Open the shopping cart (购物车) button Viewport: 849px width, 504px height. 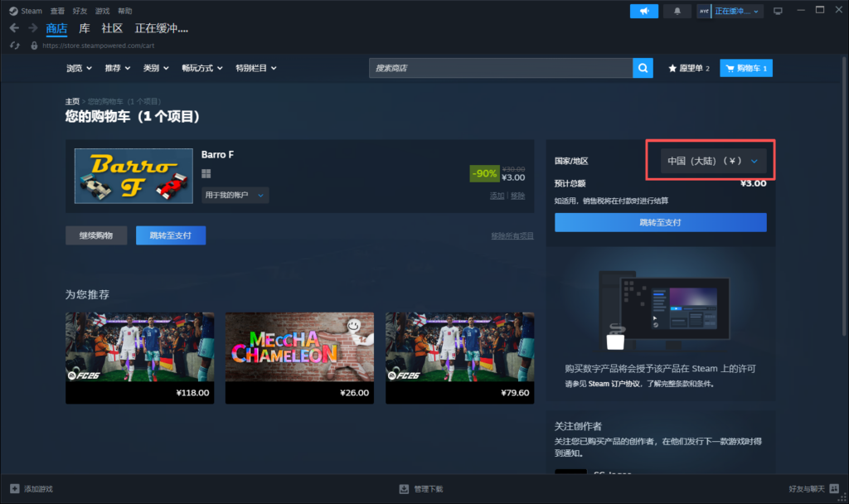click(x=746, y=68)
